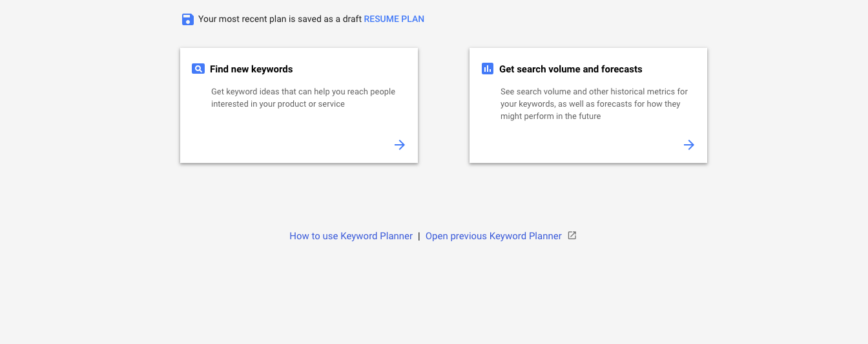Open How to use Keyword Planner link
The image size is (868, 344).
click(x=351, y=236)
